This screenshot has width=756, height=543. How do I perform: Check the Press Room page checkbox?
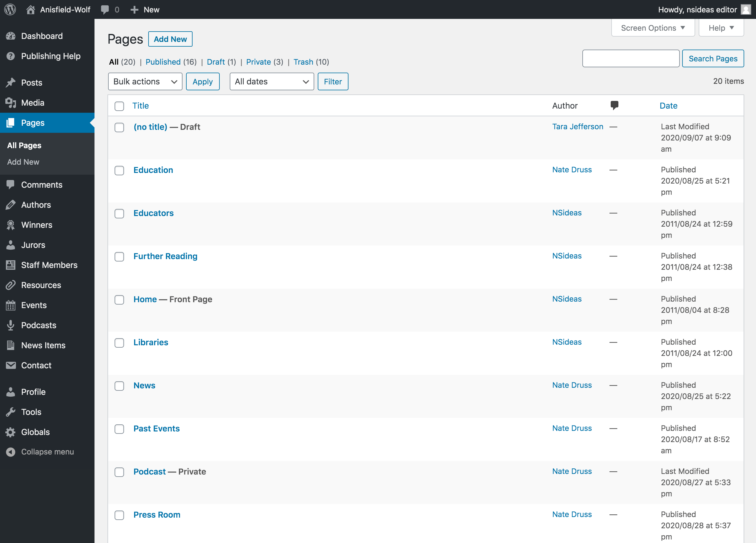coord(119,515)
